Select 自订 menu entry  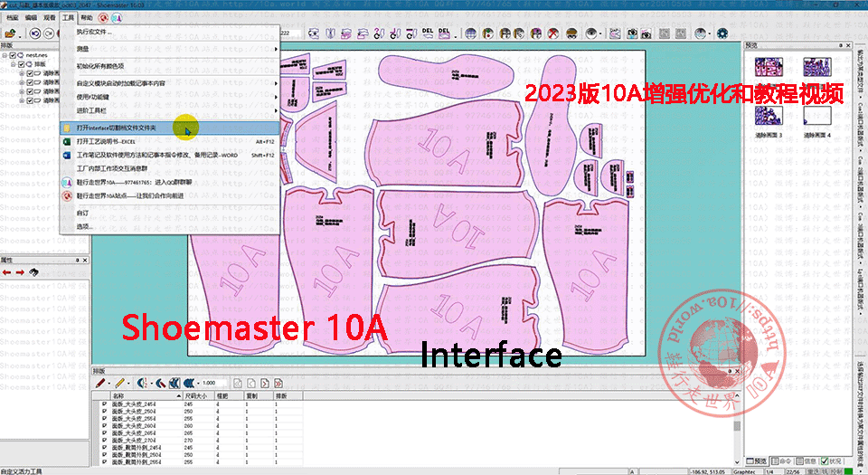(x=169, y=214)
